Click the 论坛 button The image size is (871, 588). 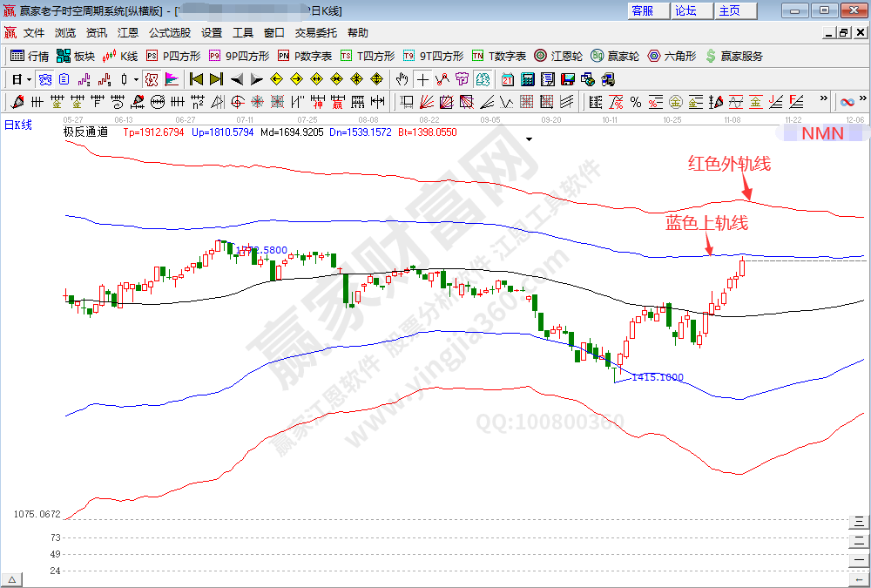pos(687,10)
